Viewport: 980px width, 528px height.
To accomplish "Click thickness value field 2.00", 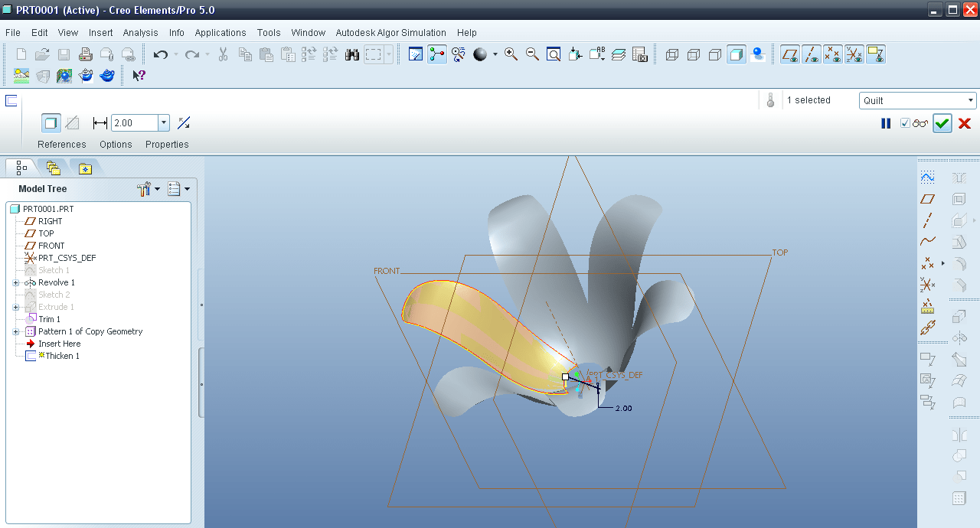I will coord(135,123).
